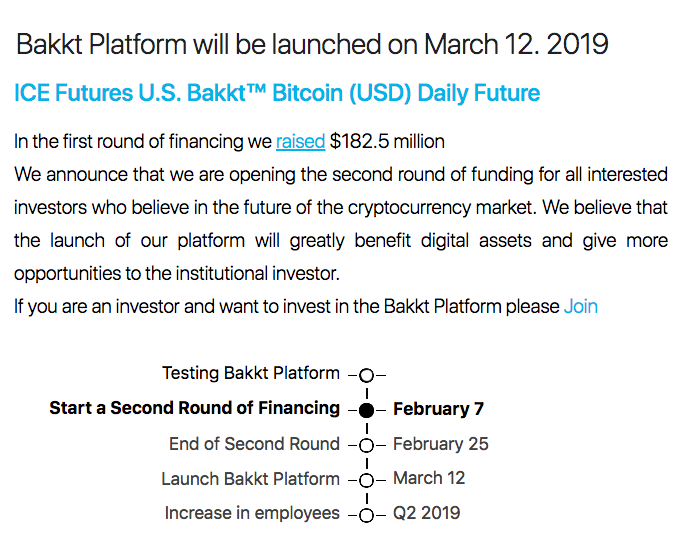
Task: Click the "March 12" timeline date
Action: 428,478
